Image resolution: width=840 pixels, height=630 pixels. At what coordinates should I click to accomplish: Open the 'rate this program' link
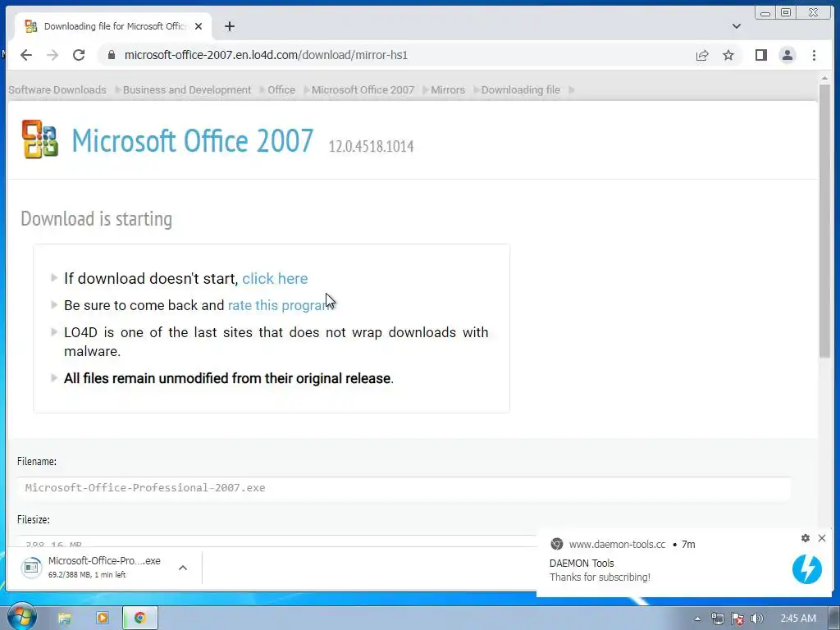pos(281,305)
